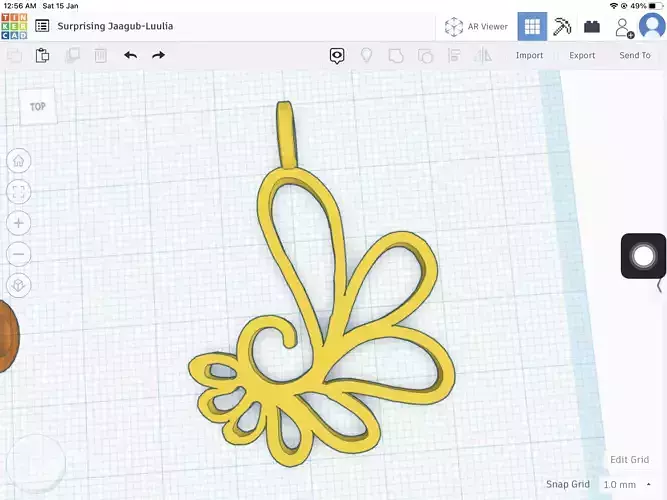
Task: Tap the AssistiveTouch floating button
Action: pyautogui.click(x=643, y=256)
